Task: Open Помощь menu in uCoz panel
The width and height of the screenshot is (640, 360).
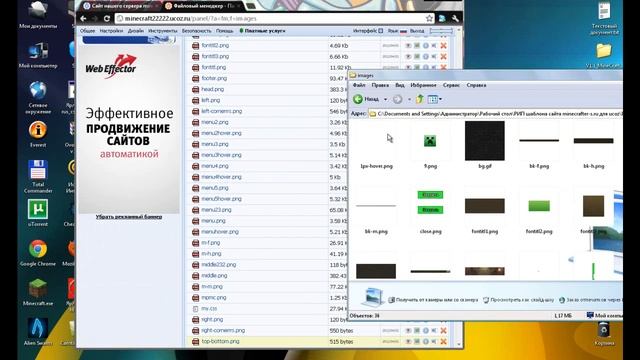Action: click(x=224, y=31)
